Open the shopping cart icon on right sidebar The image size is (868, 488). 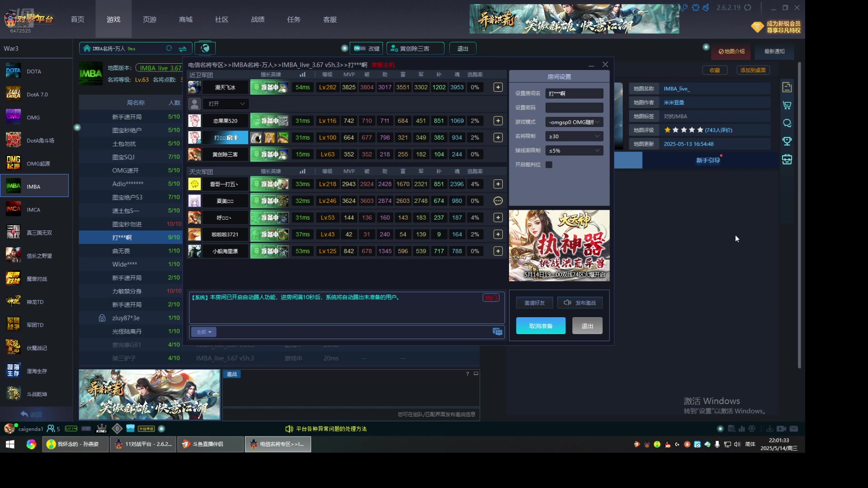[x=787, y=105]
